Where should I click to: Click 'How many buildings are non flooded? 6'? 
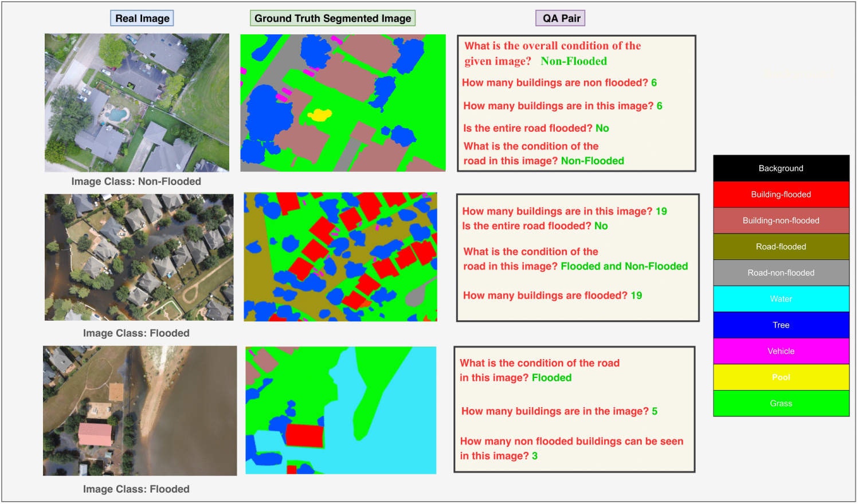(559, 82)
